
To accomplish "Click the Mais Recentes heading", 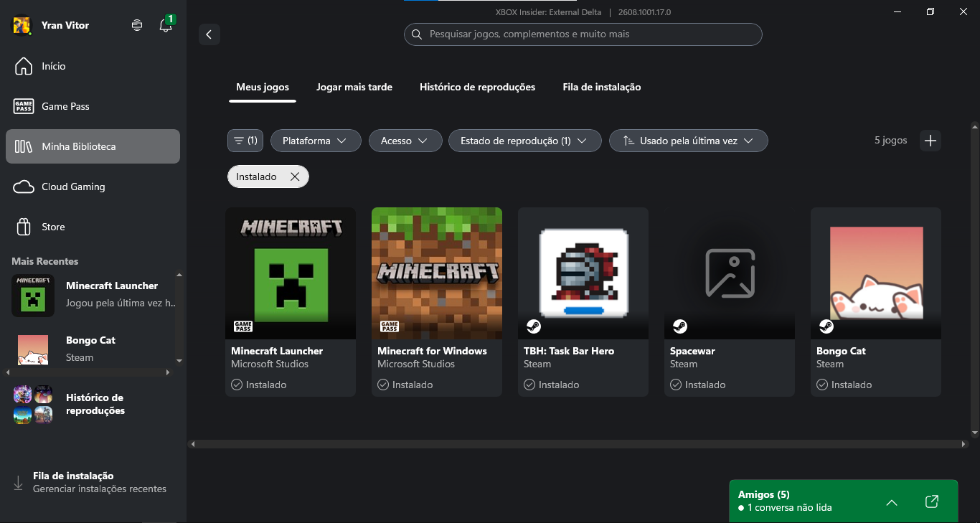I will [x=45, y=261].
